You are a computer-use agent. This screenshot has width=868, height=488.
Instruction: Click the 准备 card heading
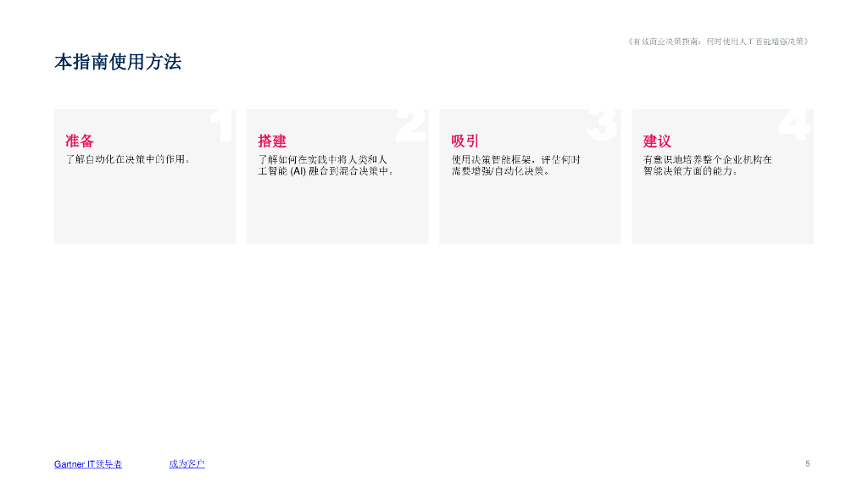click(x=80, y=141)
